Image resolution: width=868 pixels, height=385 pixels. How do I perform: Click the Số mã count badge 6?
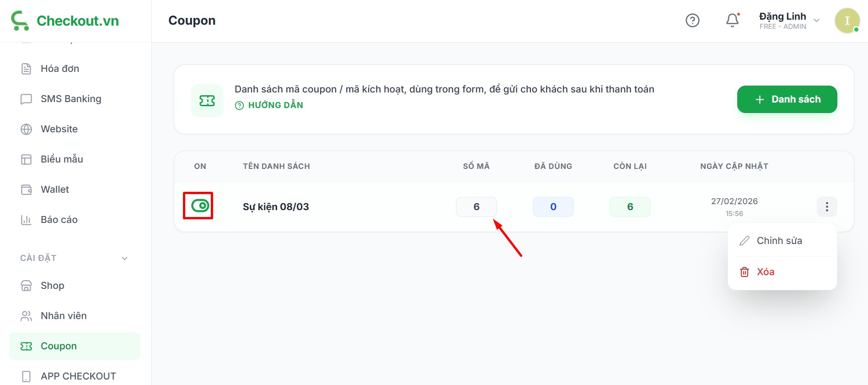(x=476, y=207)
